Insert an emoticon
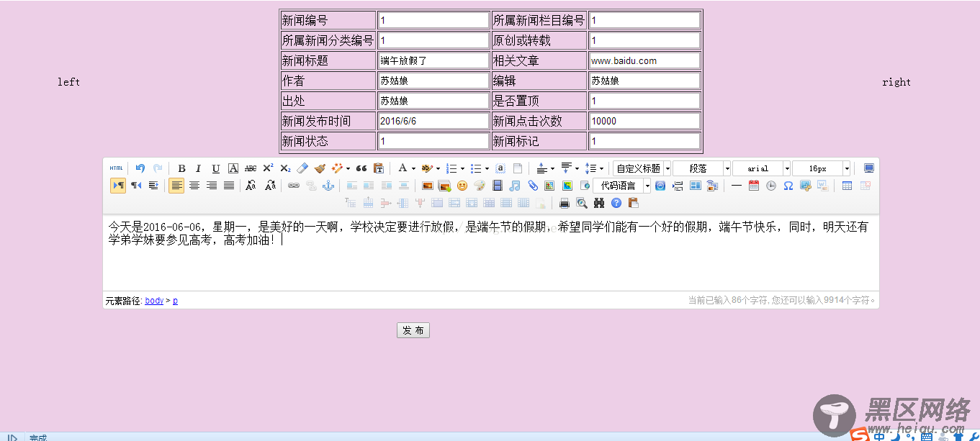980x441 pixels. click(x=462, y=186)
